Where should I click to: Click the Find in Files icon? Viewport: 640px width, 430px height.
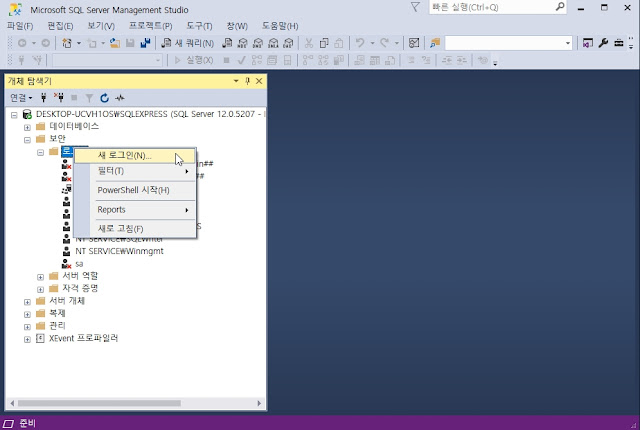pos(435,43)
